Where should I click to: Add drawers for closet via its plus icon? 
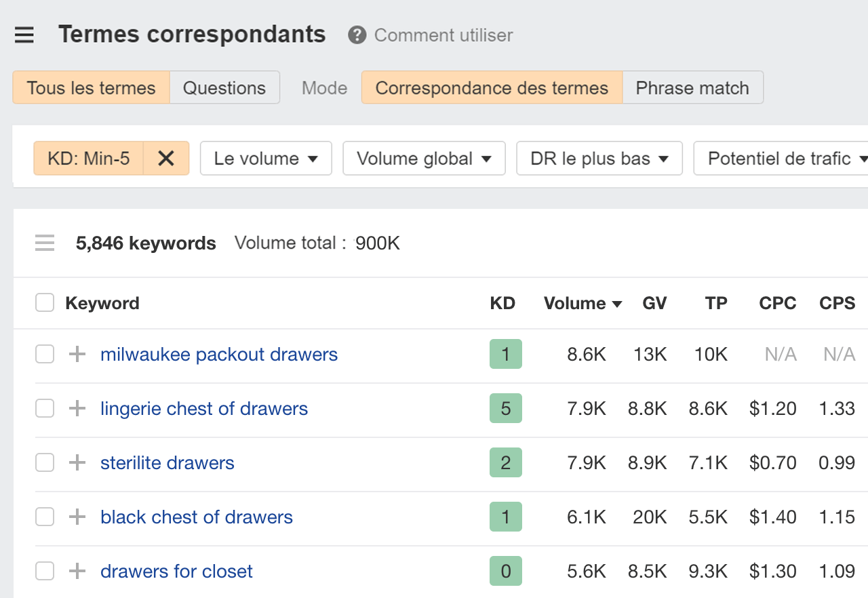(77, 571)
